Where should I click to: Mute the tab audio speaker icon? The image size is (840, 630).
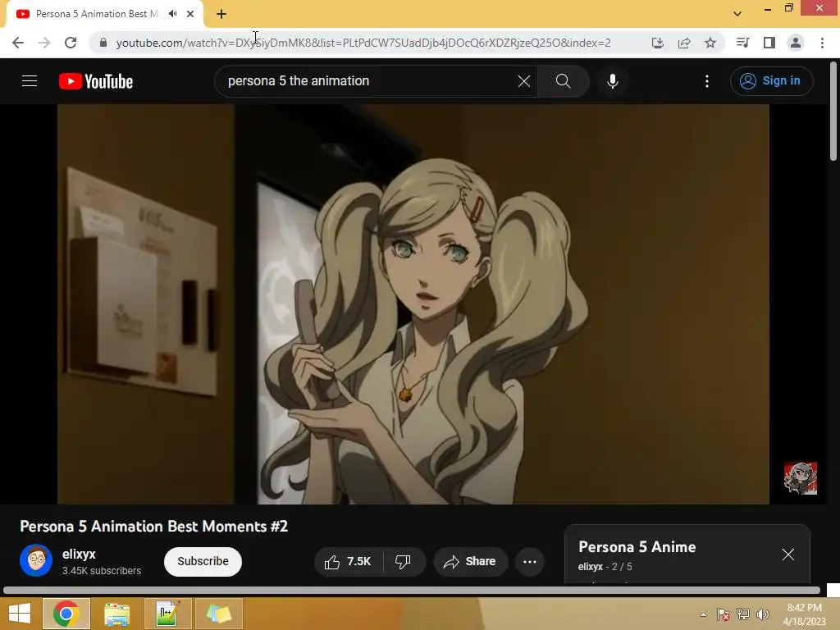[172, 14]
